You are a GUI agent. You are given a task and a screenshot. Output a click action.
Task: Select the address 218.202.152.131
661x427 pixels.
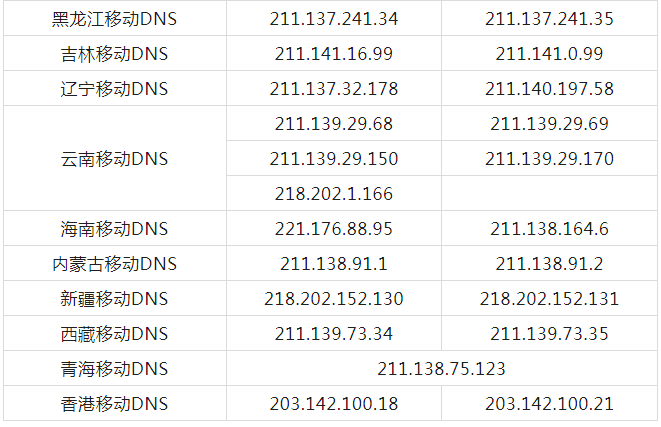coord(549,299)
